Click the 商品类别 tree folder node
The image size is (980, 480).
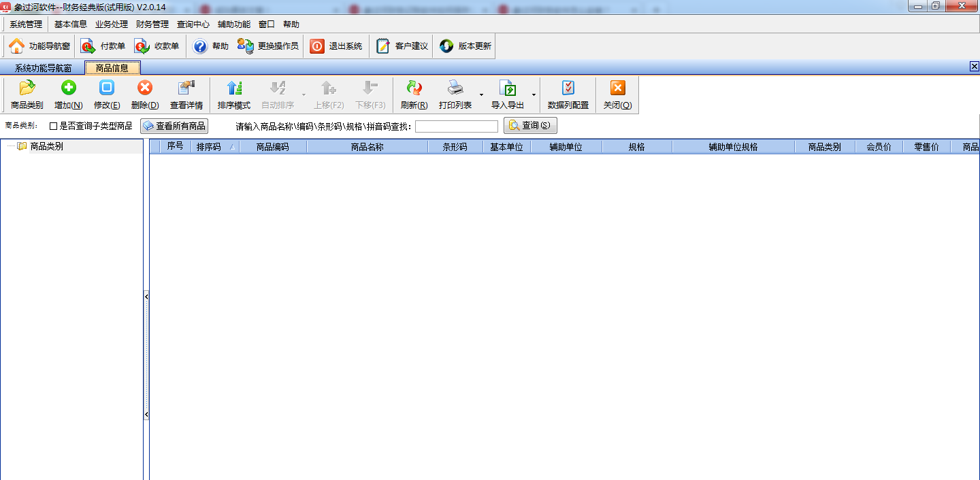(x=40, y=146)
